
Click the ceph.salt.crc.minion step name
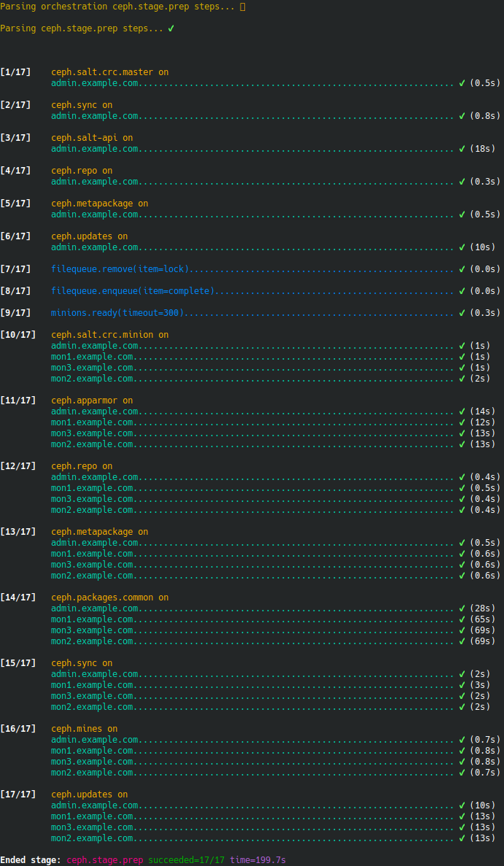point(102,335)
